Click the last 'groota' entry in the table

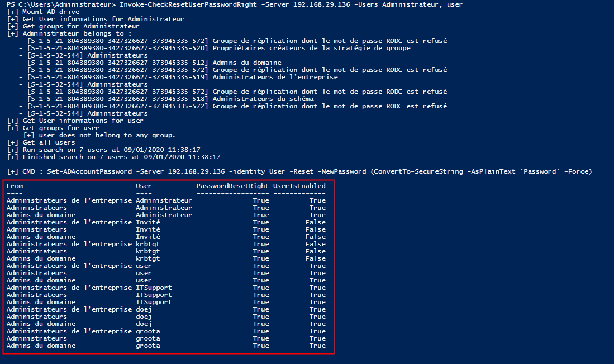tap(147, 346)
